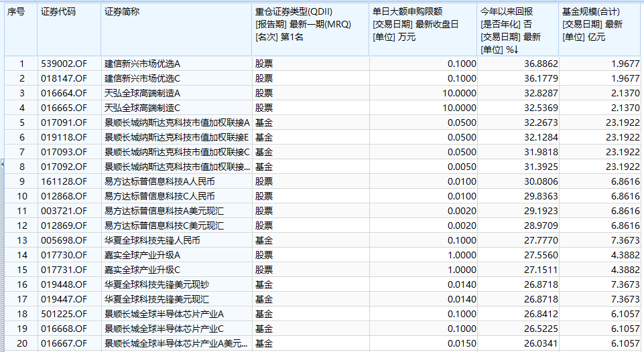
Task: Expand the left side panel handle
Action: [2, 163]
